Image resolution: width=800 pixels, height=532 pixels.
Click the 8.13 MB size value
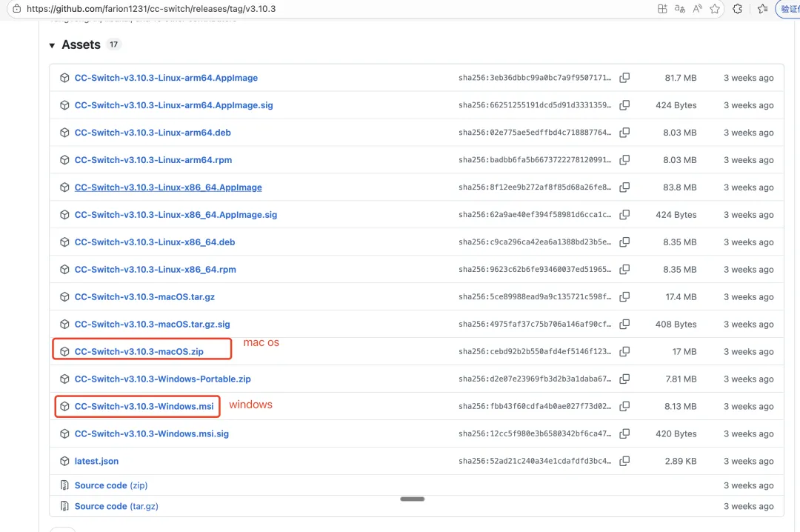pyautogui.click(x=681, y=406)
